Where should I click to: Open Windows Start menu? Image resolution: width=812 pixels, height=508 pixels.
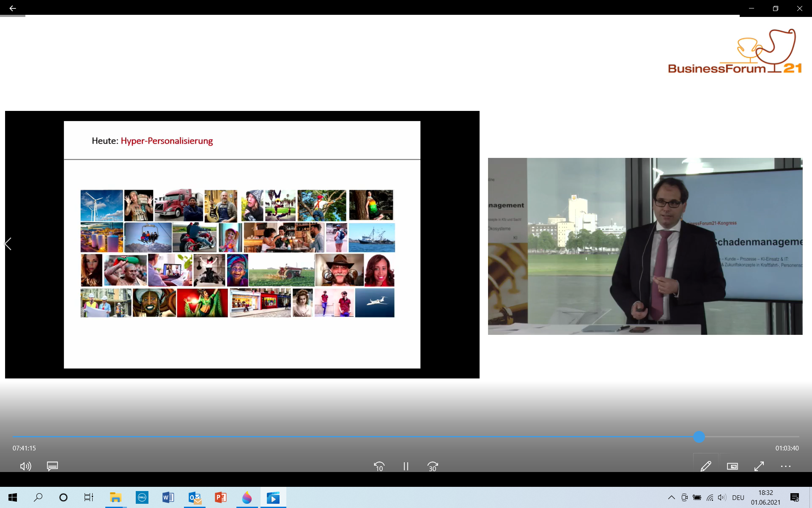13,497
